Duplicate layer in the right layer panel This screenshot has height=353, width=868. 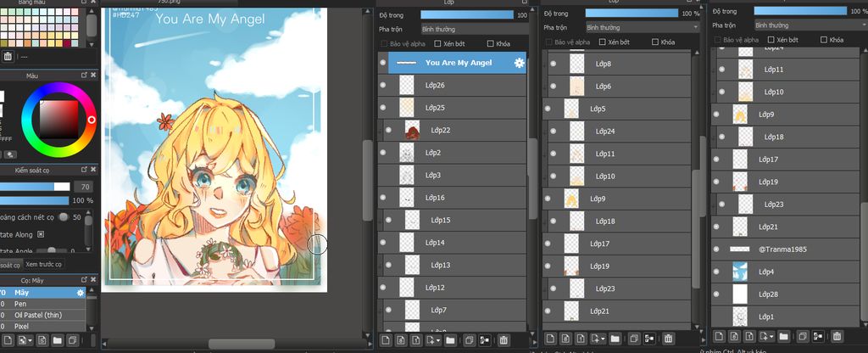coord(802,336)
